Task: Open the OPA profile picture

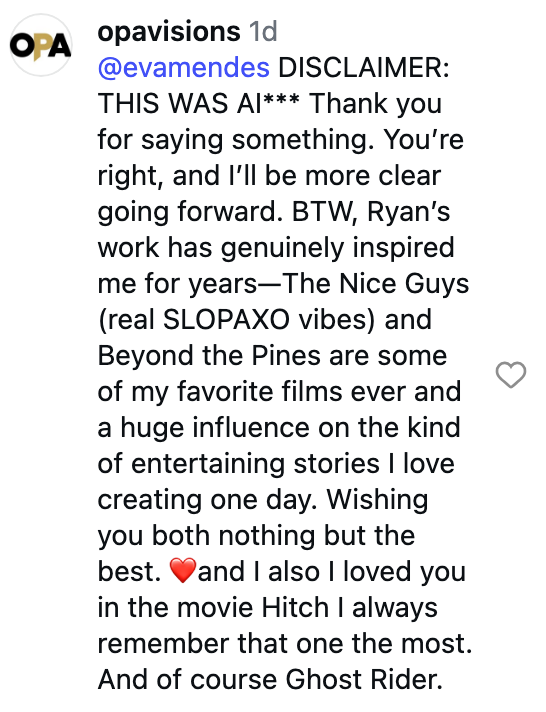Action: pyautogui.click(x=41, y=45)
